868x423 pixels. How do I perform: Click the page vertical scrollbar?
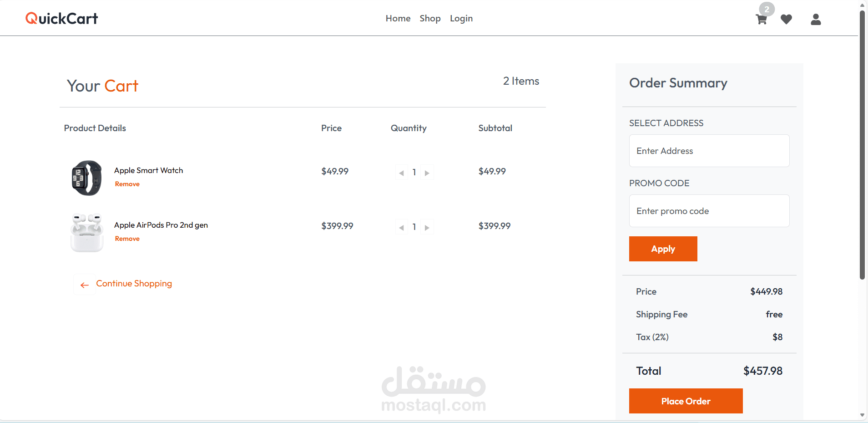coord(862,145)
